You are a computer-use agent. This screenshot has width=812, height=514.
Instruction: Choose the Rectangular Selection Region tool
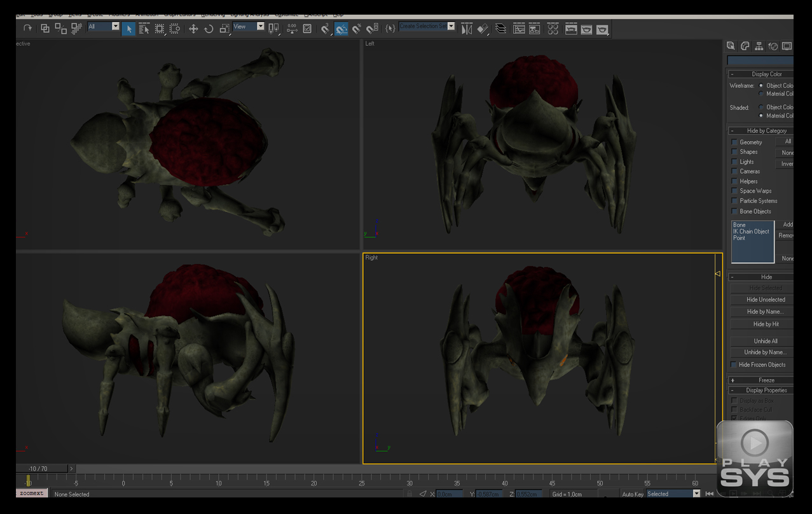tap(159, 29)
